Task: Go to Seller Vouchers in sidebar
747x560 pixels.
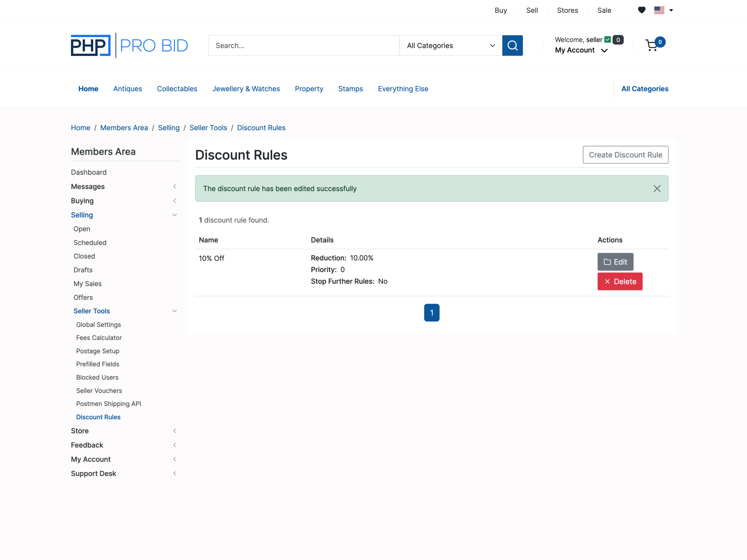Action: [99, 391]
